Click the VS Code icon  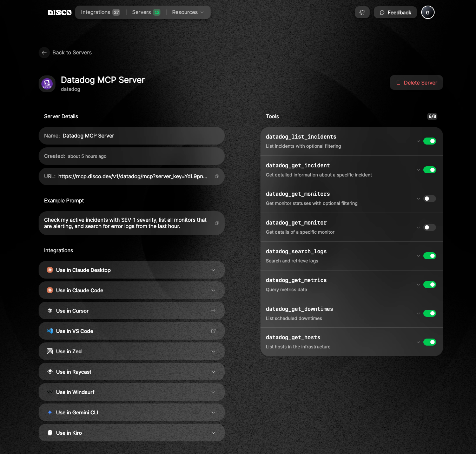pyautogui.click(x=50, y=331)
